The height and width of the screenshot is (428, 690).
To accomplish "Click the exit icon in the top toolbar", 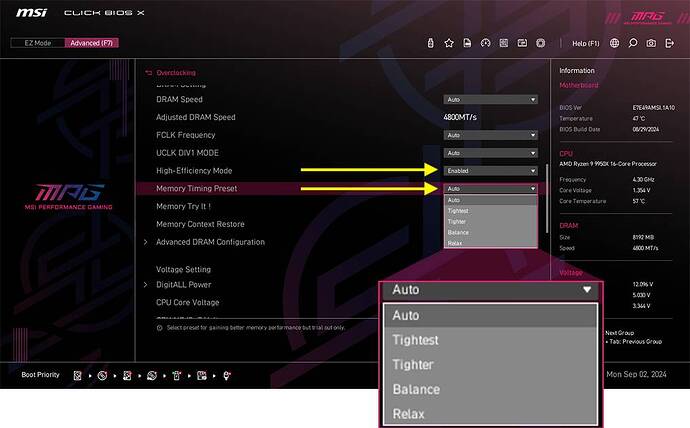I will tap(669, 43).
